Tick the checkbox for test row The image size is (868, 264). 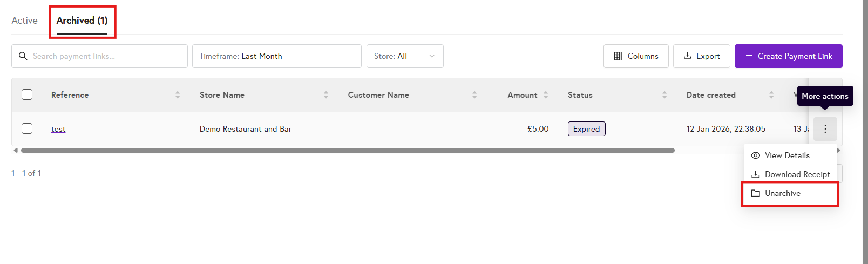[27, 128]
